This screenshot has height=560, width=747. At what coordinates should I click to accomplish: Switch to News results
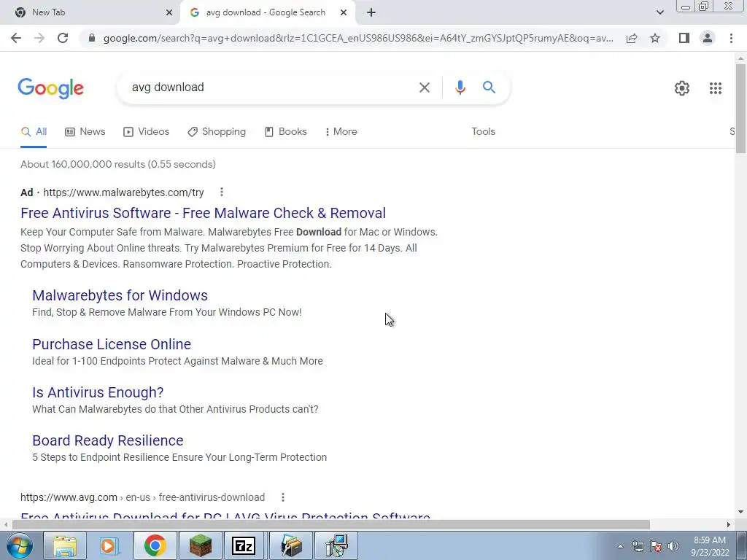click(x=85, y=132)
